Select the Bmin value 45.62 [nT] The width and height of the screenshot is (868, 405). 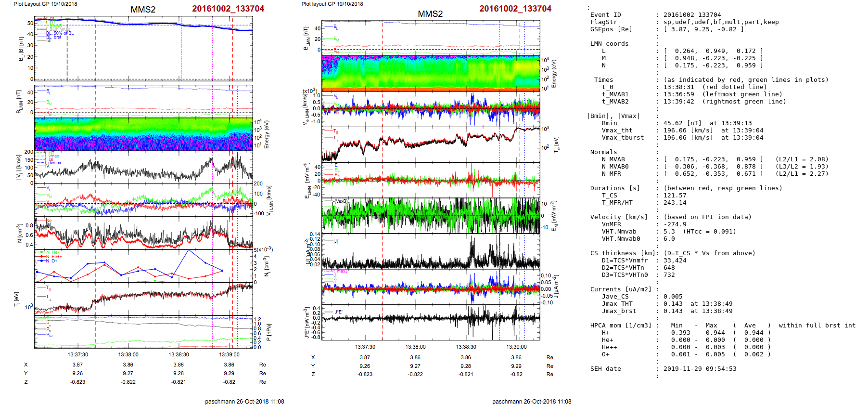point(682,123)
